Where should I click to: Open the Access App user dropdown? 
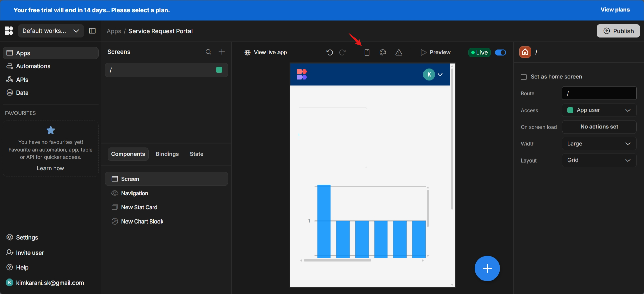tap(599, 110)
